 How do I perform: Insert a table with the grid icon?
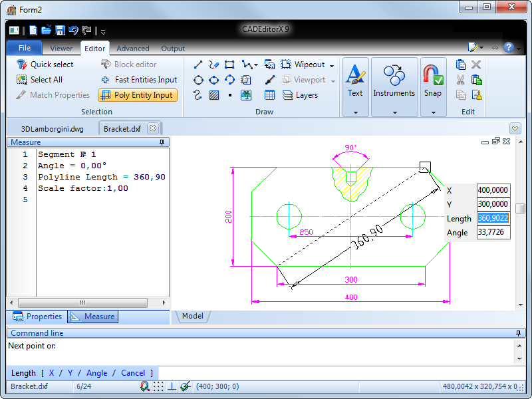tap(269, 95)
